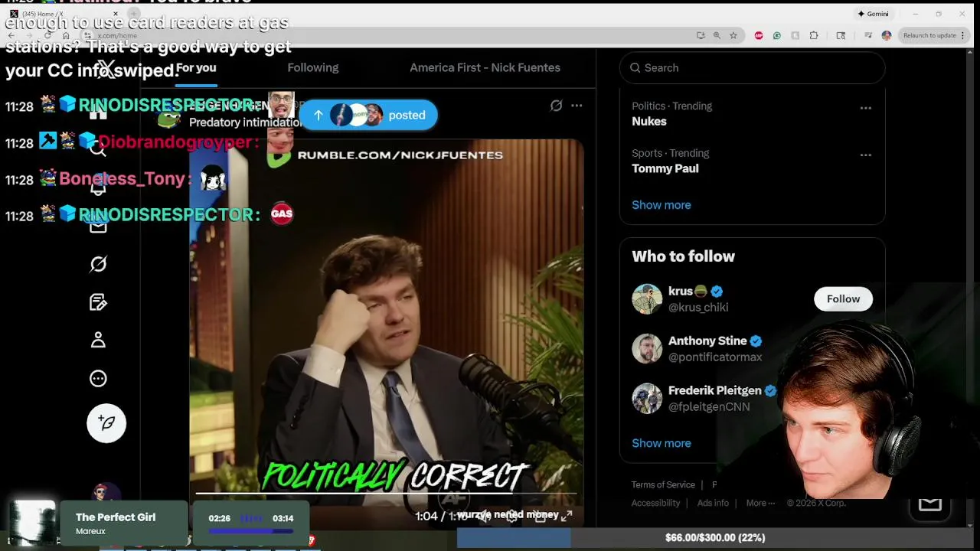Open the Terms of Service link

click(x=663, y=484)
